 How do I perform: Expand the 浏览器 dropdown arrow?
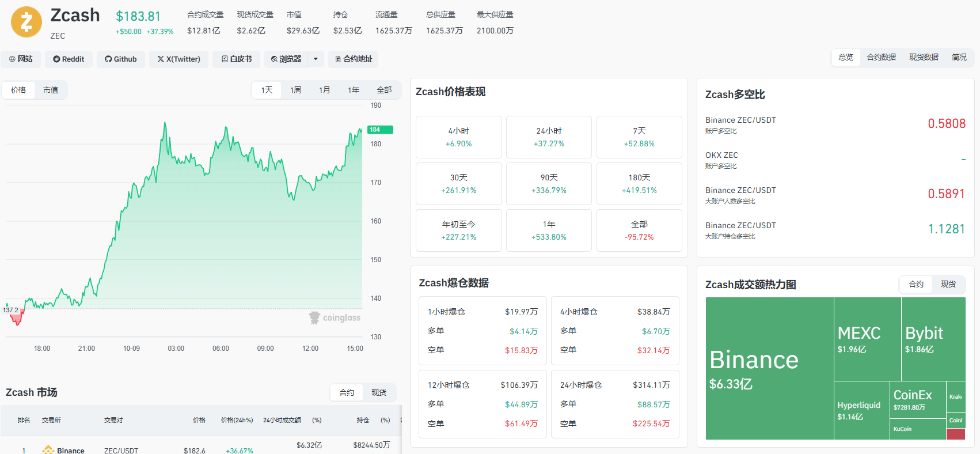[316, 59]
